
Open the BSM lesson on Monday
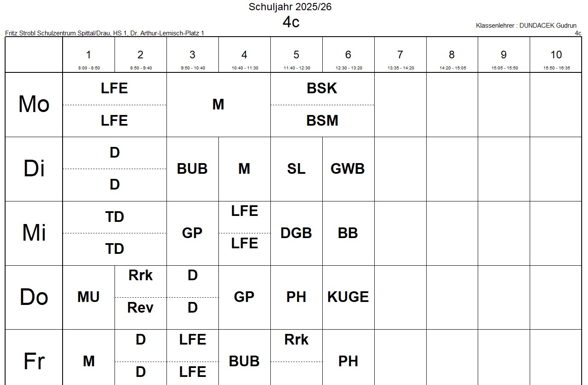[322, 121]
